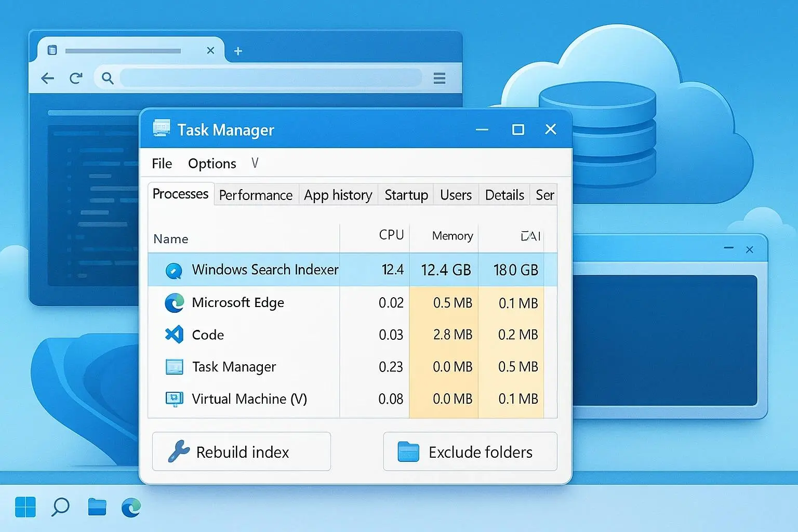Close the small background window on the right

tap(750, 250)
